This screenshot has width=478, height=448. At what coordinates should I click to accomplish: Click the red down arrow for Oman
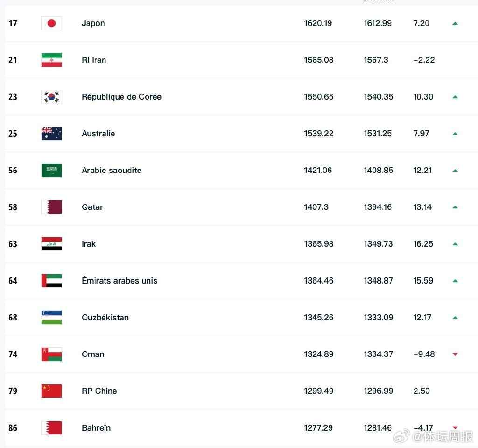click(x=455, y=355)
